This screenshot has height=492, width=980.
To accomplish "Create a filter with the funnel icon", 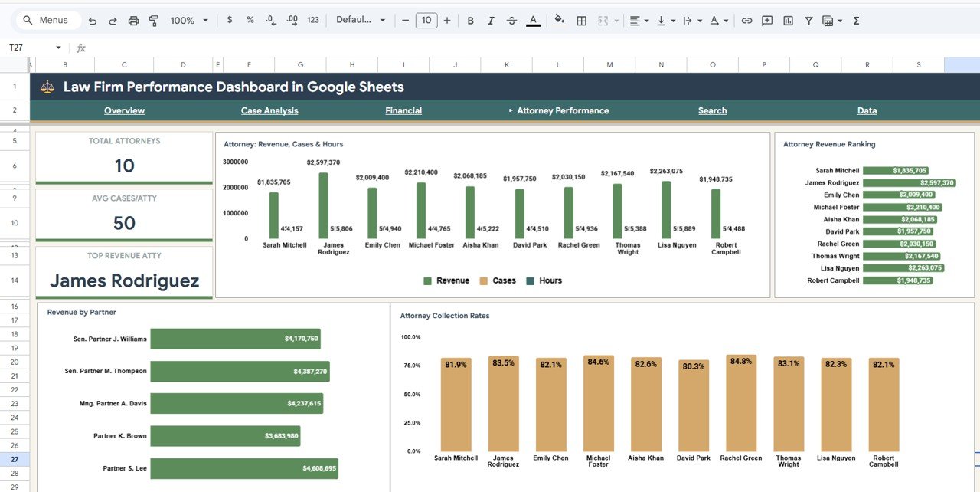I will [808, 20].
